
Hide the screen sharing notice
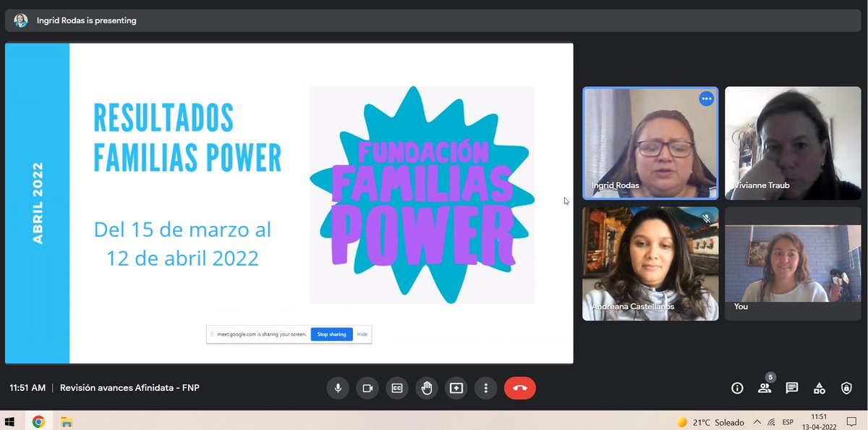point(362,334)
